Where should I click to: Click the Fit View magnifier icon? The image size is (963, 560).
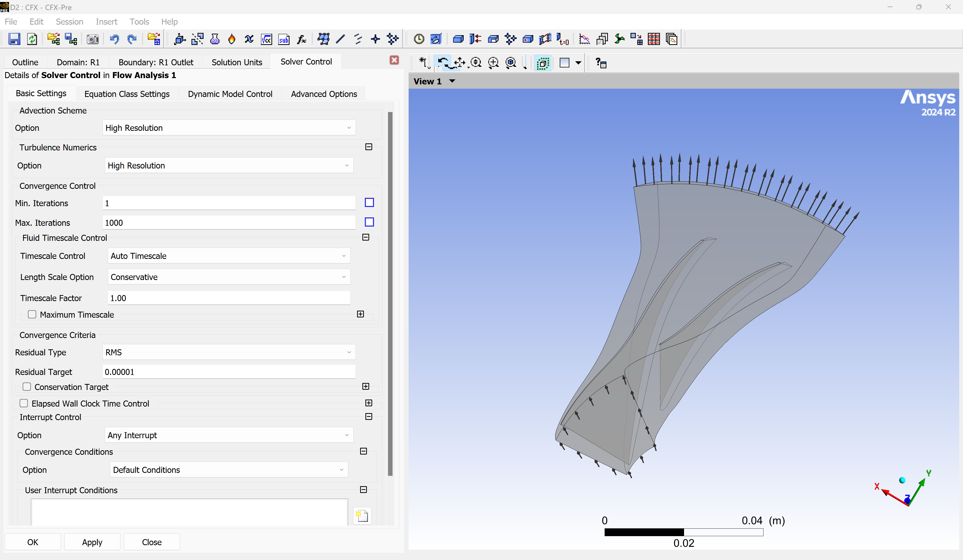(x=511, y=63)
